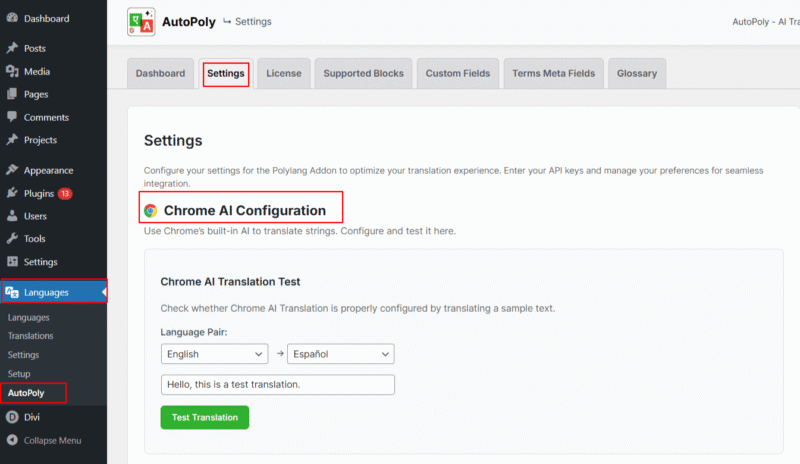Click the Chrome logo beside Chrome AI Configuration
Viewport: 800px width, 464px height.
coord(151,210)
